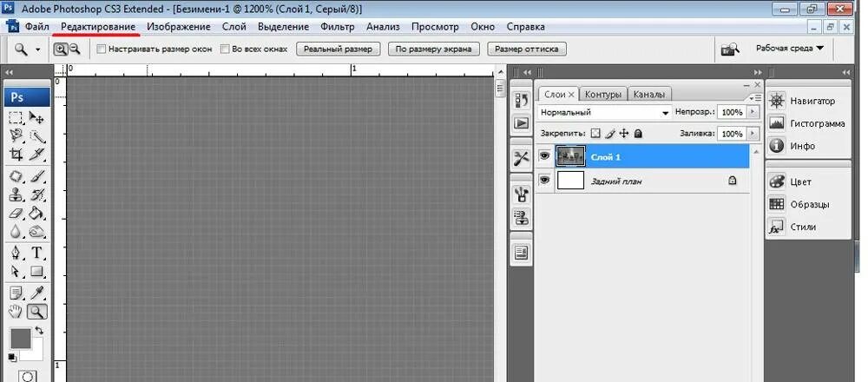Select the Spot Healing Brush tool
Image resolution: width=868 pixels, height=382 pixels.
coord(16,176)
